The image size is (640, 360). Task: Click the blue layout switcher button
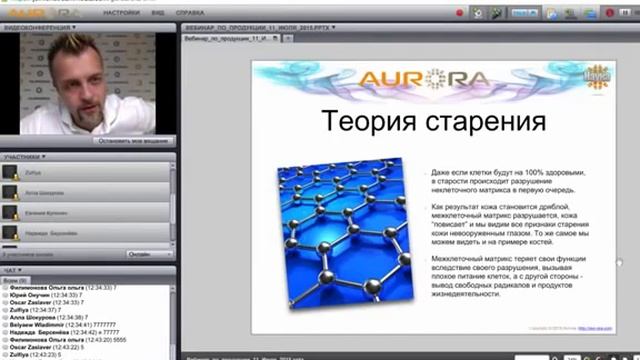coord(524,13)
